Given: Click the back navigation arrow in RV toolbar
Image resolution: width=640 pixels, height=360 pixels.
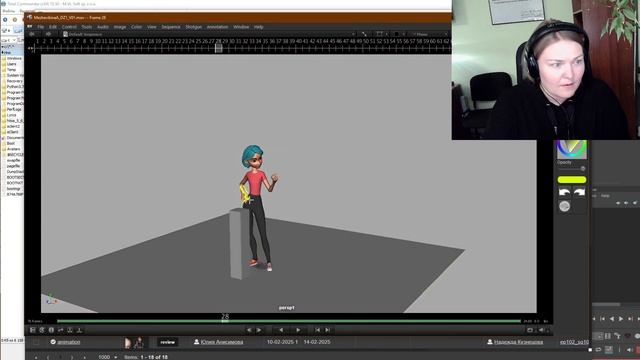Looking at the screenshot, I should [x=32, y=34].
